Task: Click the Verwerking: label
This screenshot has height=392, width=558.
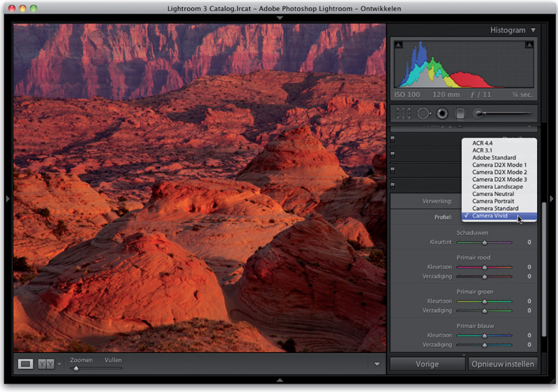Action: point(437,201)
